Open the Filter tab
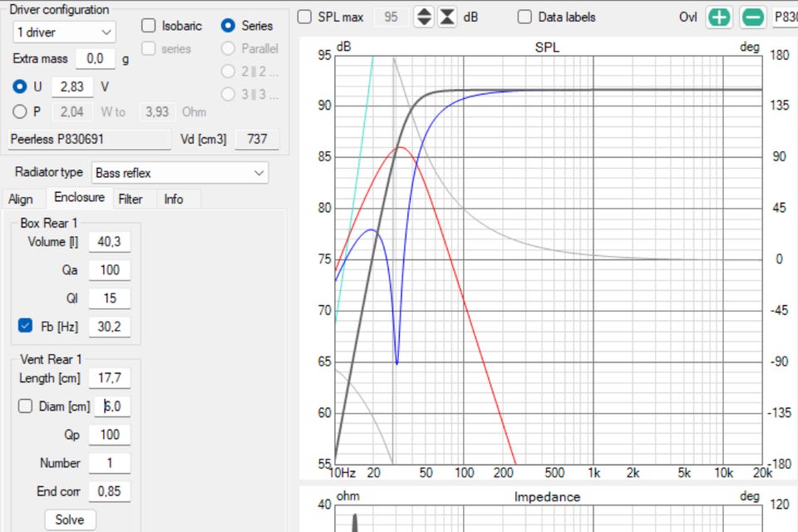The height and width of the screenshot is (532, 798). coord(130,199)
